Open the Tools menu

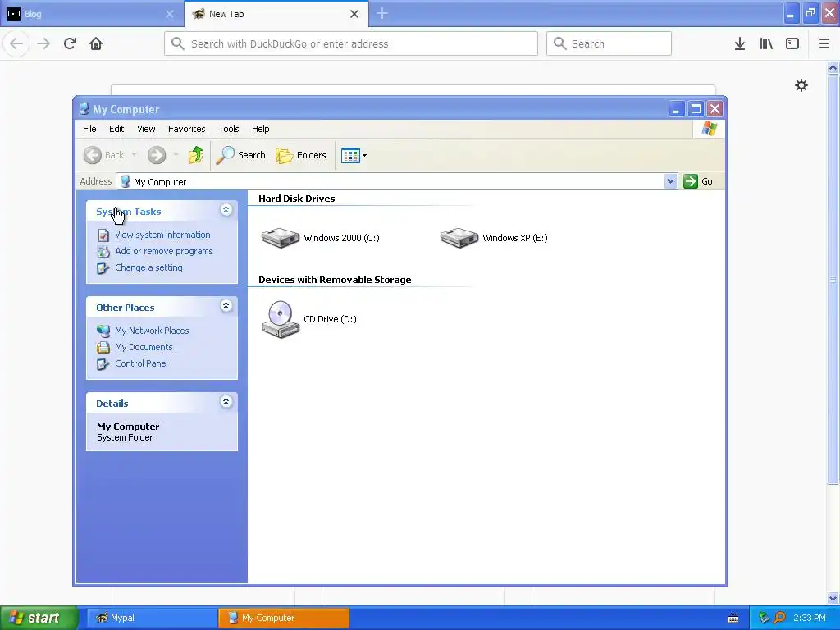[229, 129]
